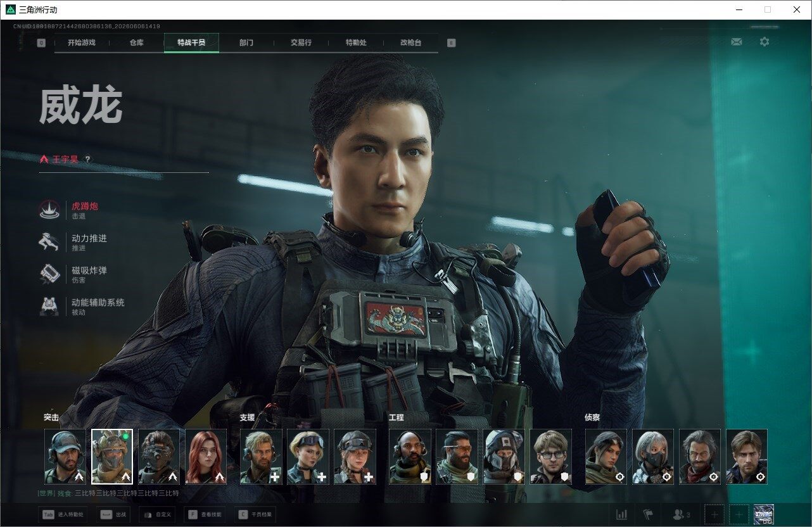Click the second empty squad slot plus
The width and height of the screenshot is (812, 527).
pyautogui.click(x=739, y=514)
